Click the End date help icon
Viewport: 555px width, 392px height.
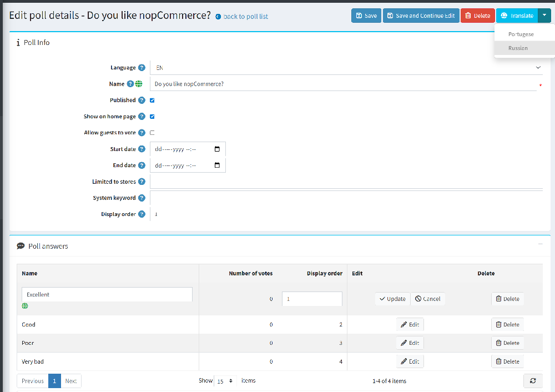[142, 165]
